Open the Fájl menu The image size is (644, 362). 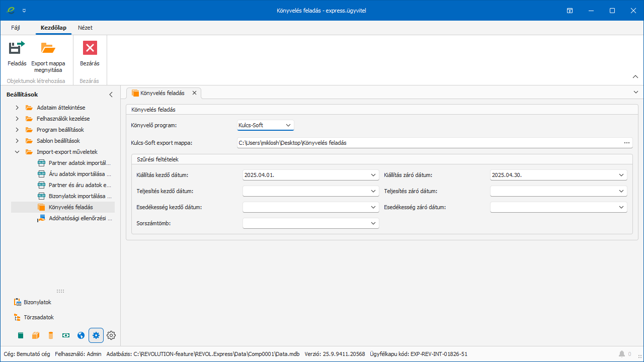[x=16, y=28]
